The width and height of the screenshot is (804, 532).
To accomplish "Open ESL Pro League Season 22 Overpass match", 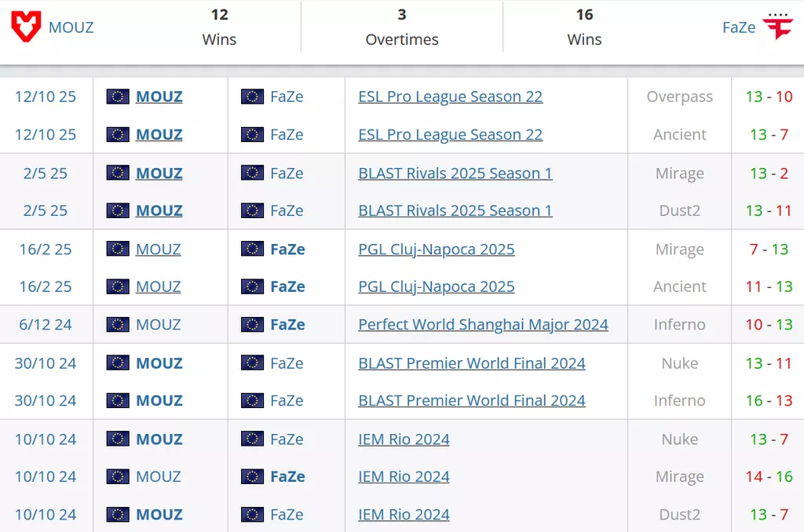I will coord(450,97).
